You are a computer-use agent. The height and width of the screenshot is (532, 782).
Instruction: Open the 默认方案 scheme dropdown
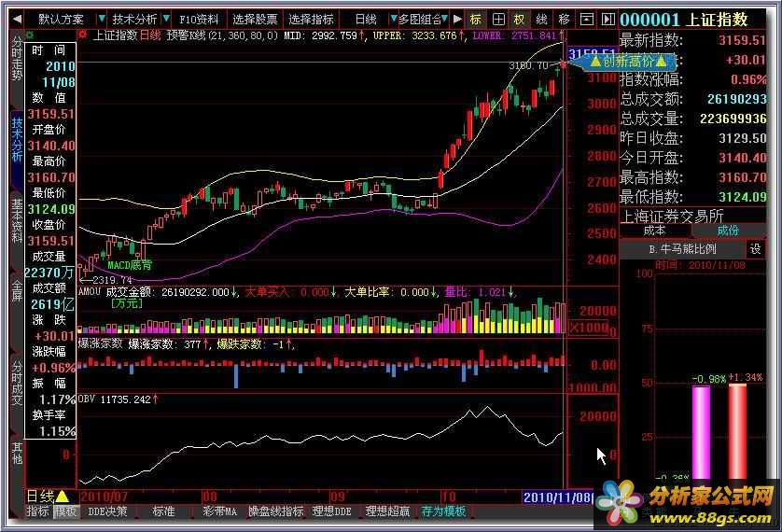point(61,20)
